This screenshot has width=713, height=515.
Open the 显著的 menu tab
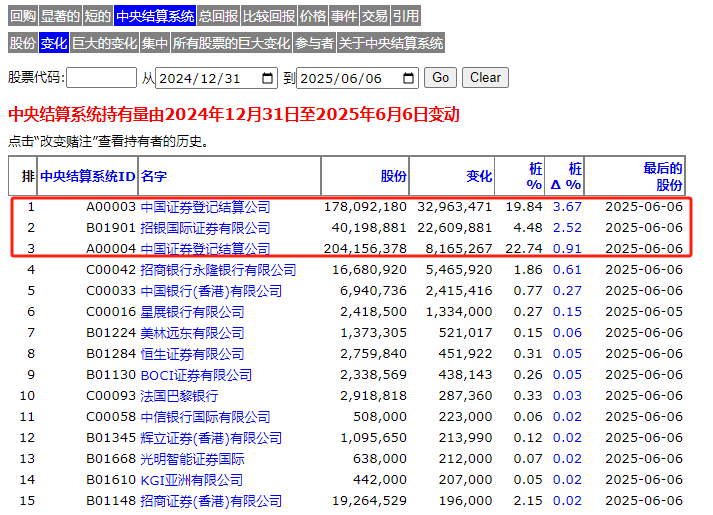[x=60, y=16]
